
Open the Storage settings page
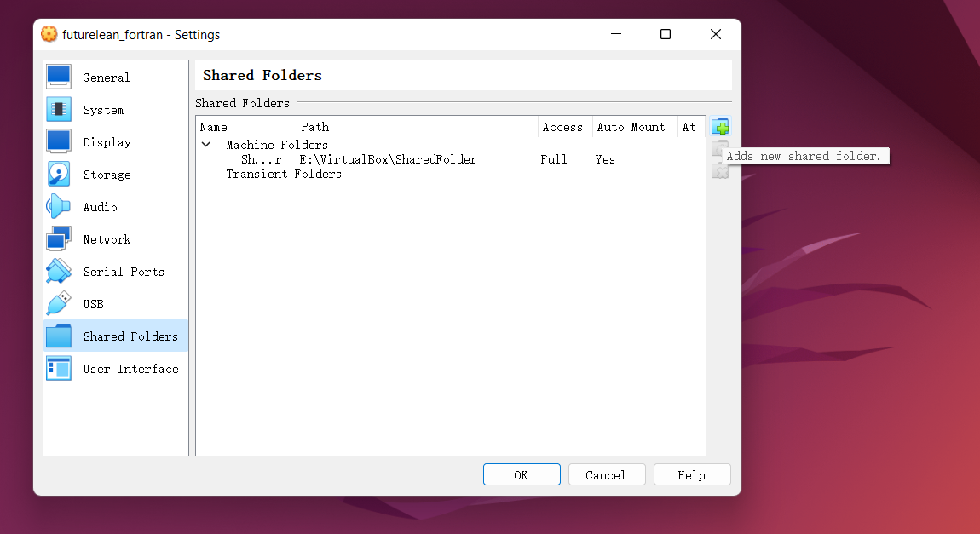106,174
